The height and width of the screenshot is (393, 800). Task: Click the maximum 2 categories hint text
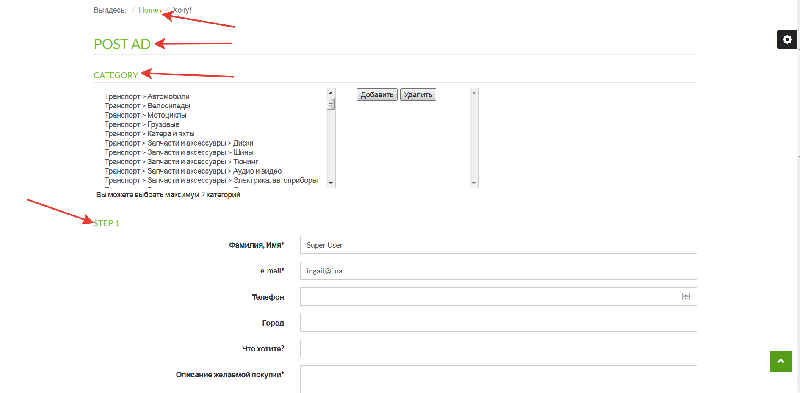coord(168,194)
